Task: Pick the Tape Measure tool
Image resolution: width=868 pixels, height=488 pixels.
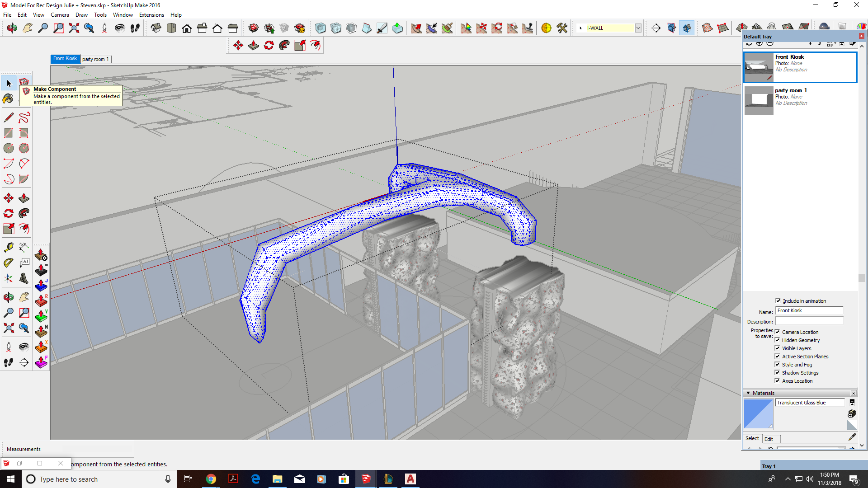Action: point(8,247)
